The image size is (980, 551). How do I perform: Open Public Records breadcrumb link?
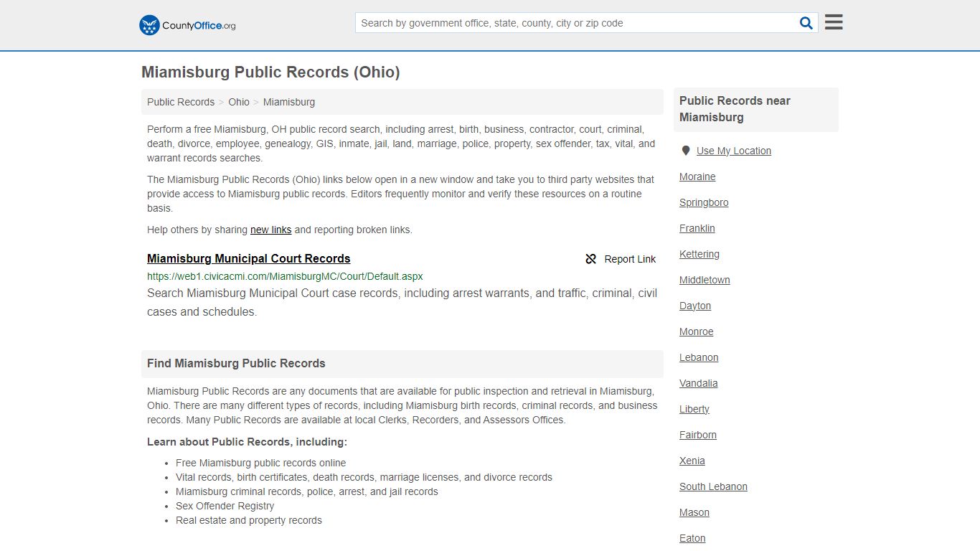click(181, 102)
